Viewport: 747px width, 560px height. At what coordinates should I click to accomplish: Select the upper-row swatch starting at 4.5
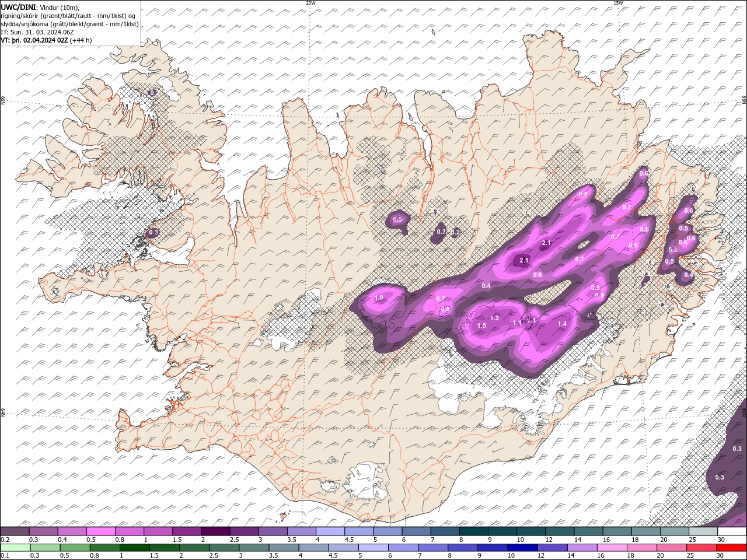(x=358, y=531)
